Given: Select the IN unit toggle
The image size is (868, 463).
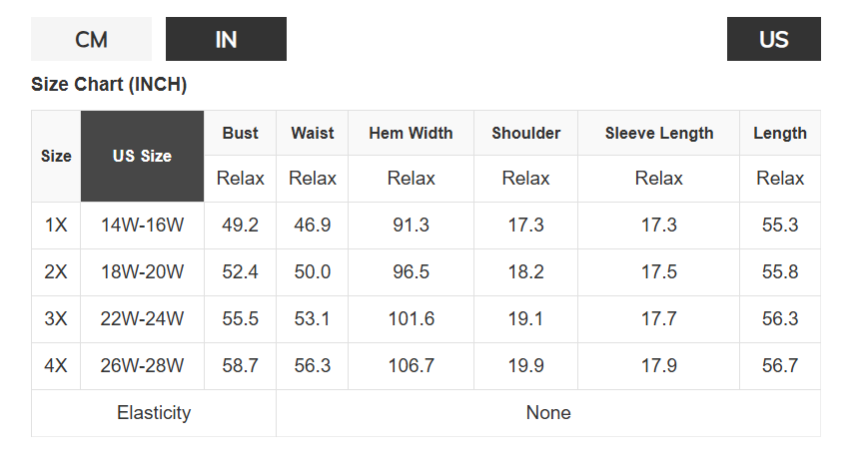Looking at the screenshot, I should tap(226, 40).
